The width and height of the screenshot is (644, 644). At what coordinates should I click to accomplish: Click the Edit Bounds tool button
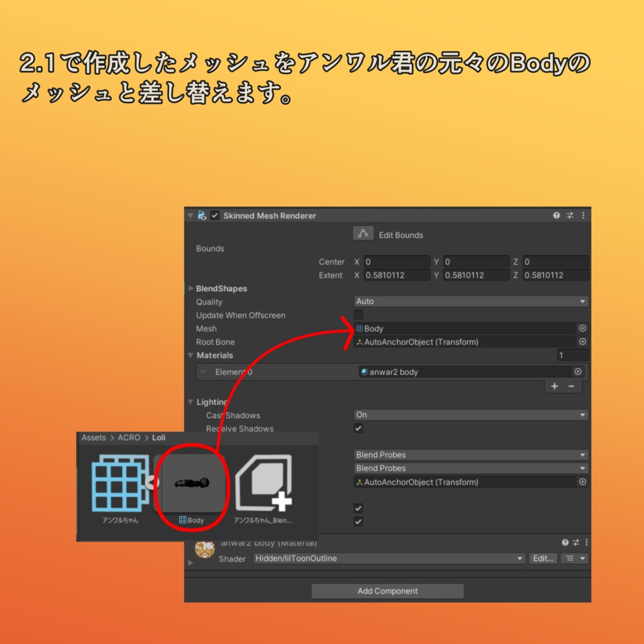(363, 233)
